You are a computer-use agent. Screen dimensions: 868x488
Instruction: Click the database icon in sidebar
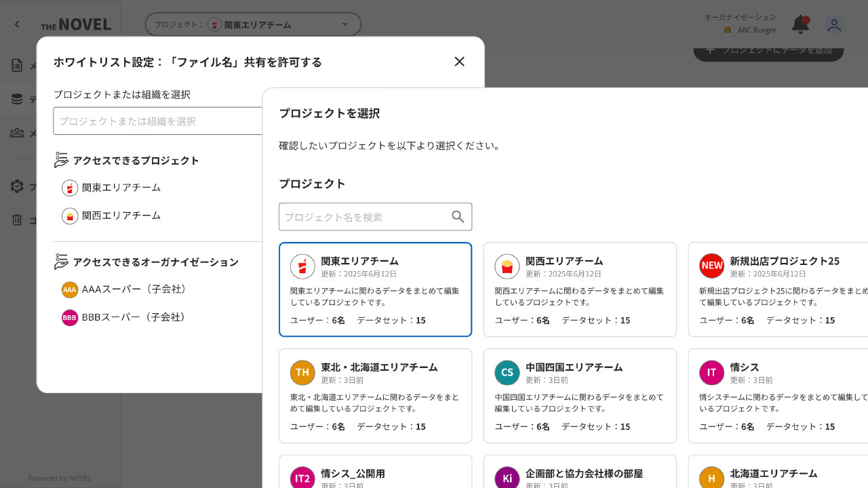[x=17, y=99]
